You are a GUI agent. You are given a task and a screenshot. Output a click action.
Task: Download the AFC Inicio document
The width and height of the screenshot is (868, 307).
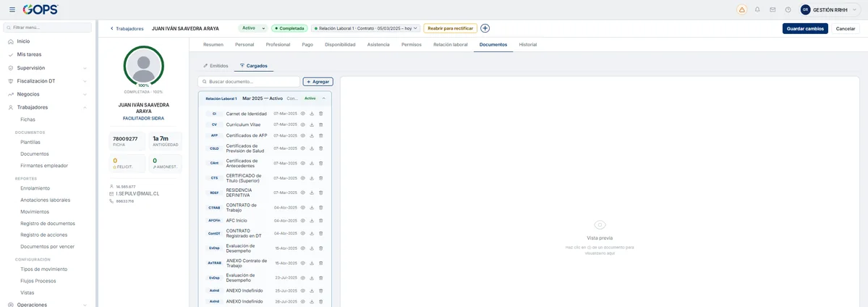[x=312, y=220]
